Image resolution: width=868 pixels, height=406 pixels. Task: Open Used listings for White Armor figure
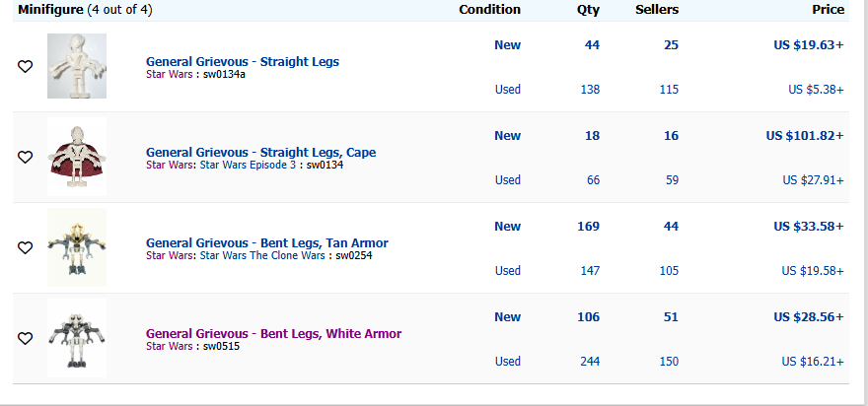click(x=508, y=362)
